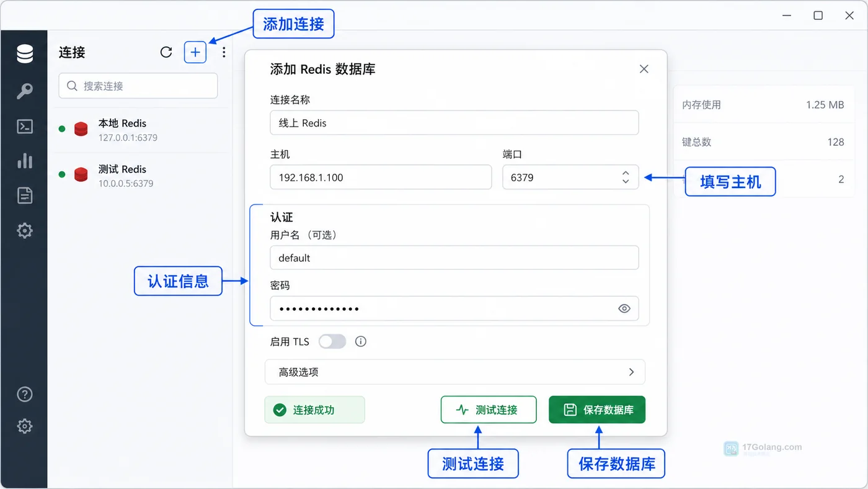
Task: Open the bottom gear settings icon
Action: (x=25, y=426)
